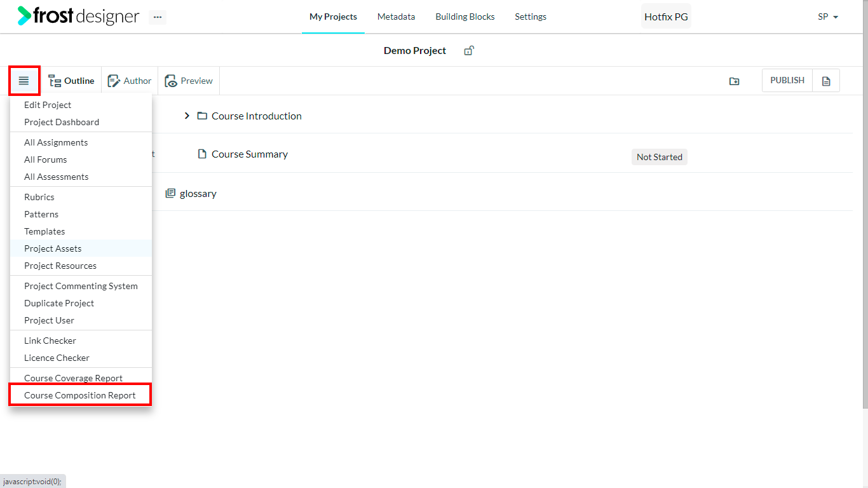
Task: Open Project Commenting System
Action: pos(81,286)
